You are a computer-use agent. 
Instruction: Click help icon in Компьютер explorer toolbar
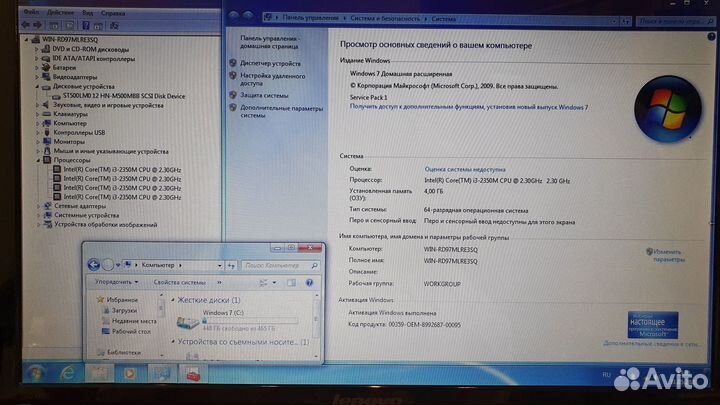pyautogui.click(x=309, y=283)
